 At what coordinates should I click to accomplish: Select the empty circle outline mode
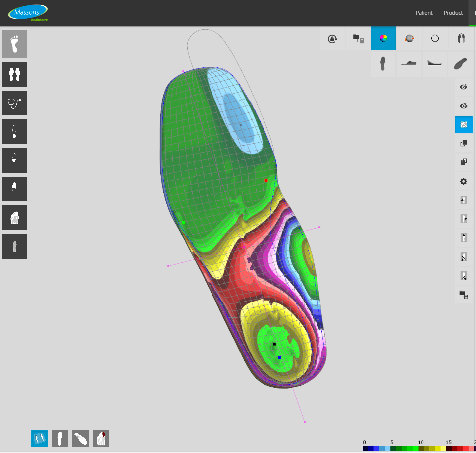(x=435, y=39)
